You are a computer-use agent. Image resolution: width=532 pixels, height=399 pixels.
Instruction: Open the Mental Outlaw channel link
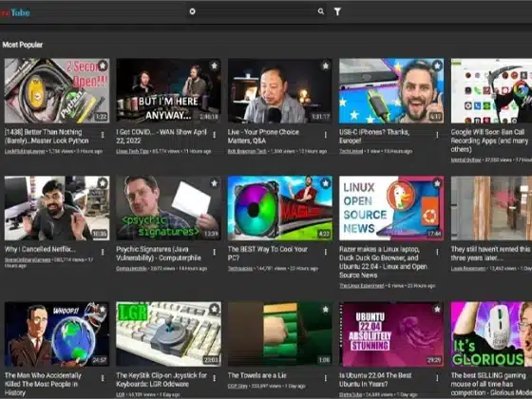click(x=465, y=160)
